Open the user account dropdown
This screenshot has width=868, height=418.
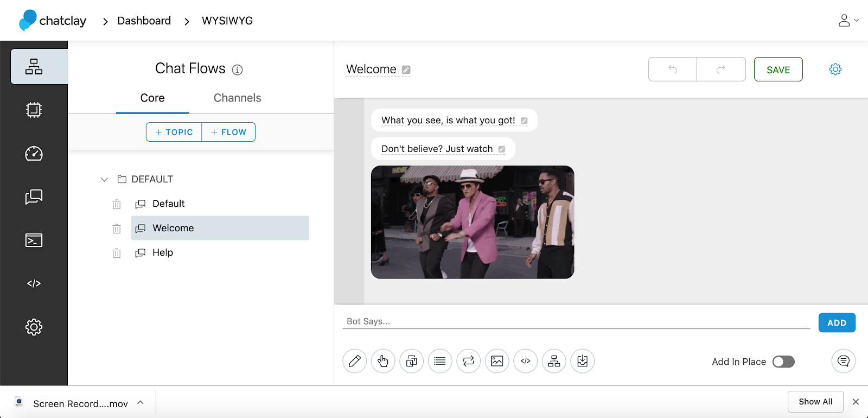coord(848,21)
